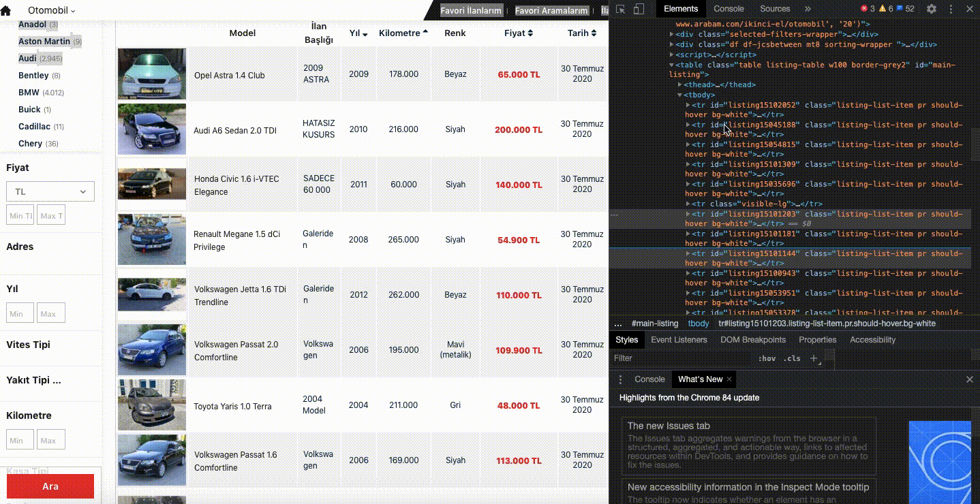Open DevTools customize three-dot menu
The width and height of the screenshot is (980, 504).
point(951,9)
